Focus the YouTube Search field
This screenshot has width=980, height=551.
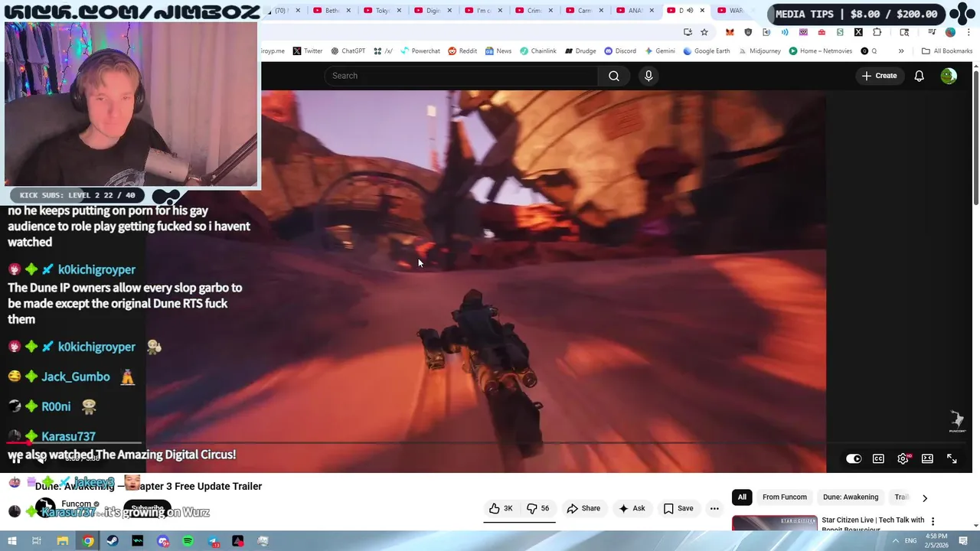pos(462,76)
